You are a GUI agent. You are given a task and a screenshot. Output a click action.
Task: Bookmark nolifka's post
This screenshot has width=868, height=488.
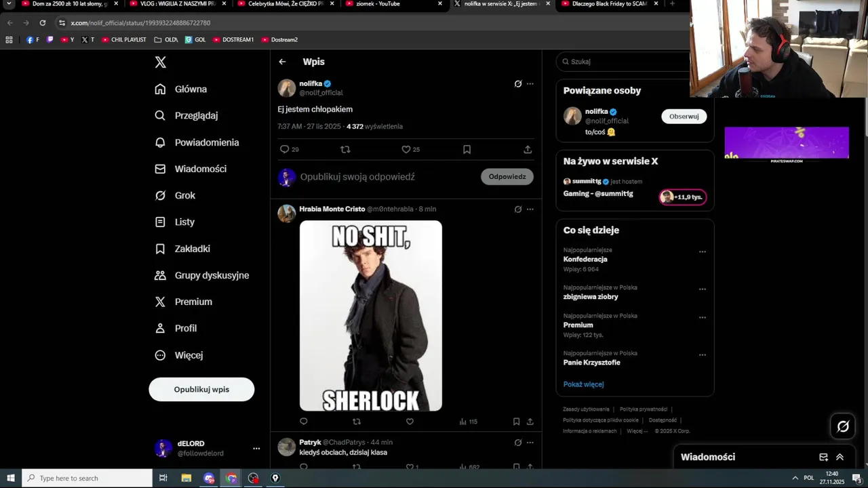click(x=467, y=149)
